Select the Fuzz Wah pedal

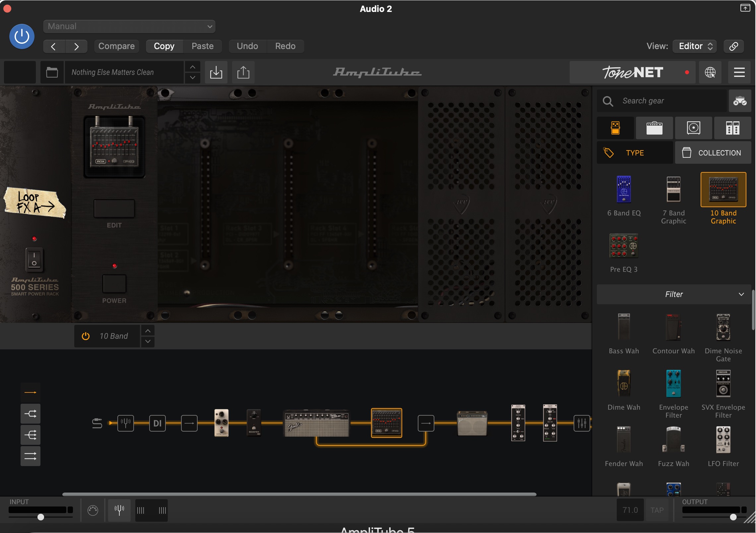click(x=673, y=446)
